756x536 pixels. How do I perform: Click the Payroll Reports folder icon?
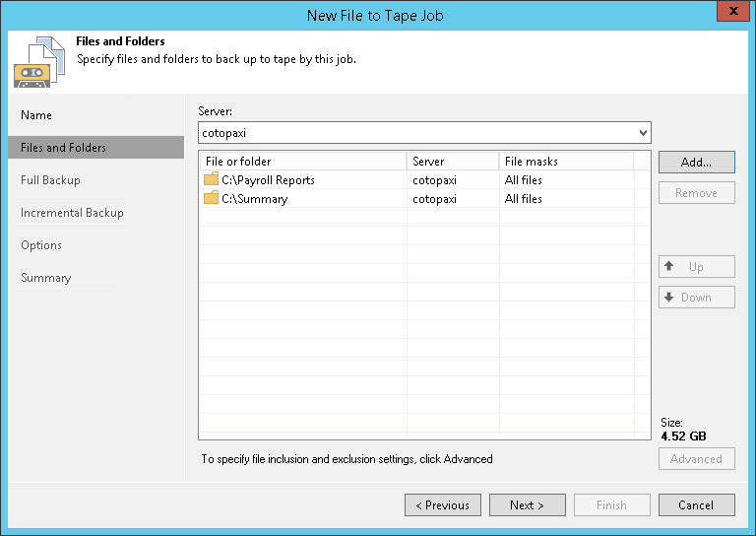click(211, 180)
